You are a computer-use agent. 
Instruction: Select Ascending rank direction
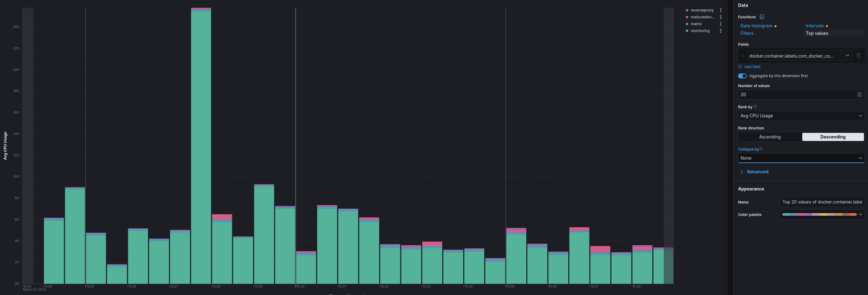click(x=770, y=137)
